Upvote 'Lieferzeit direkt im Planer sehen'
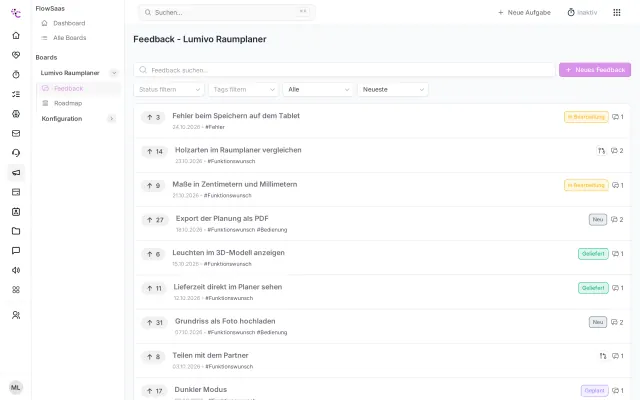The width and height of the screenshot is (640, 400). tap(154, 289)
